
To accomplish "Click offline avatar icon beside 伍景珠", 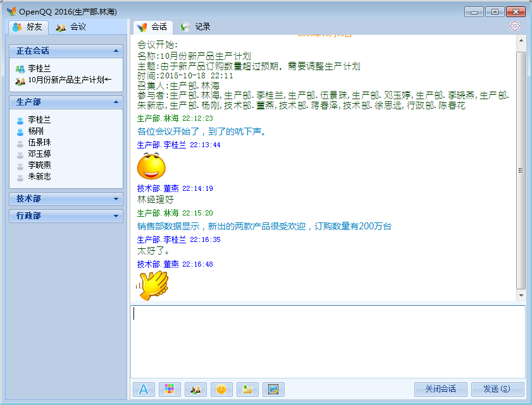I will pyautogui.click(x=20, y=143).
